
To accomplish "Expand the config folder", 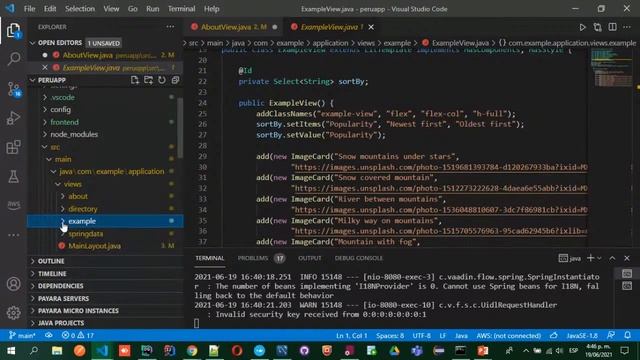I will (x=60, y=109).
